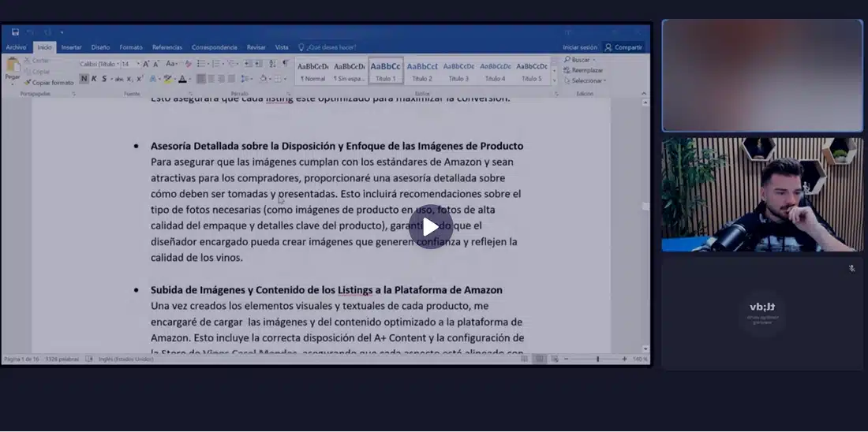
Task: Copy selection with Copiar
Action: 37,72
